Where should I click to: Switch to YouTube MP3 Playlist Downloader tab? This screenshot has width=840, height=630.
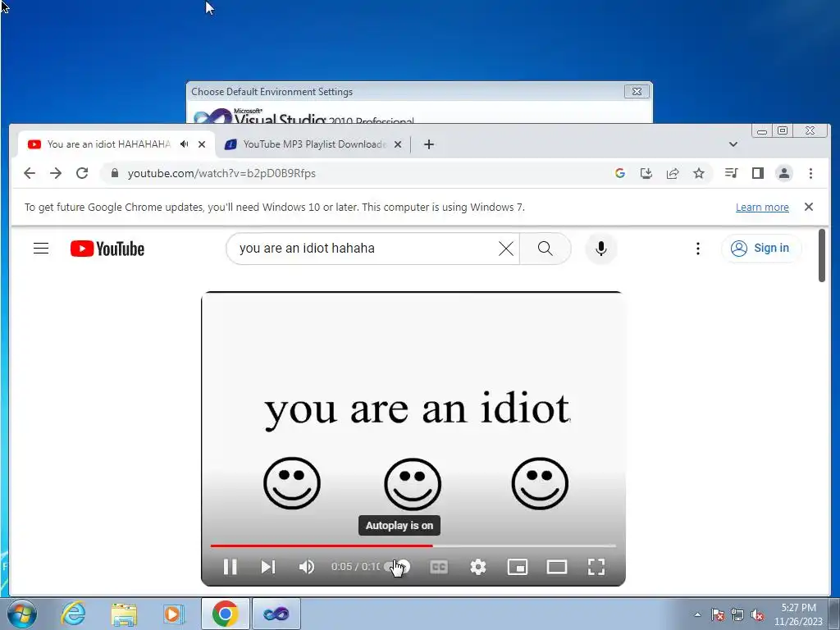(314, 144)
